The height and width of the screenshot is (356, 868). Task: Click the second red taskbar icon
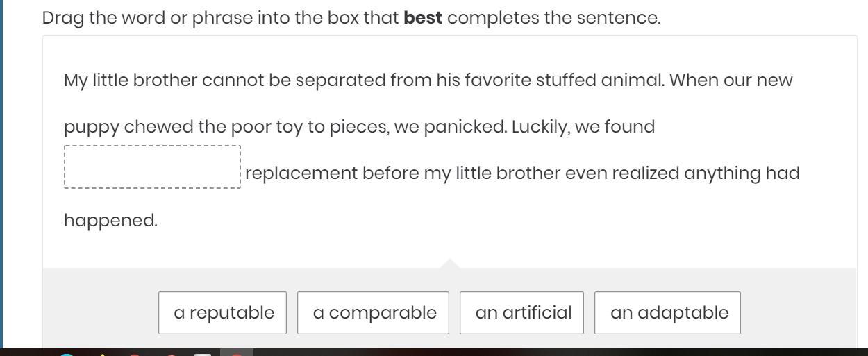tap(169, 355)
